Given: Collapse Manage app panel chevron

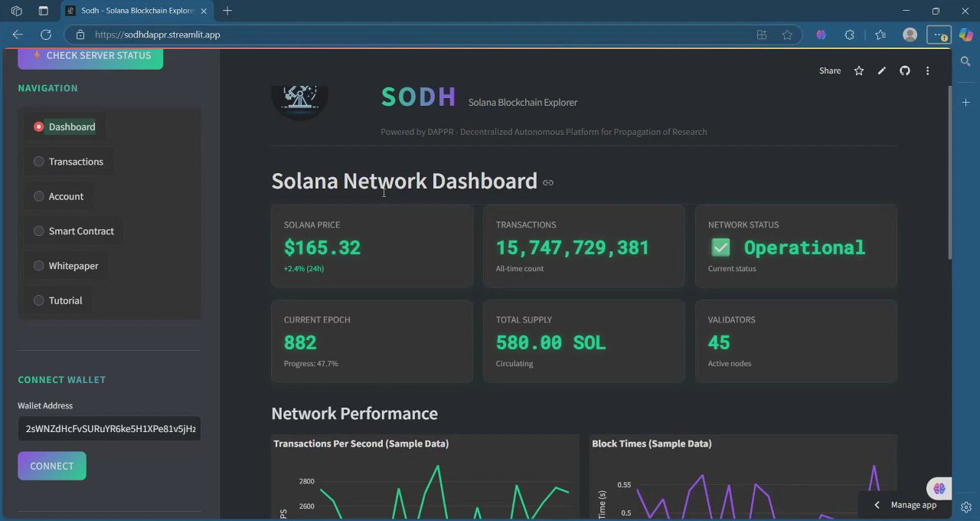Looking at the screenshot, I should [x=877, y=505].
